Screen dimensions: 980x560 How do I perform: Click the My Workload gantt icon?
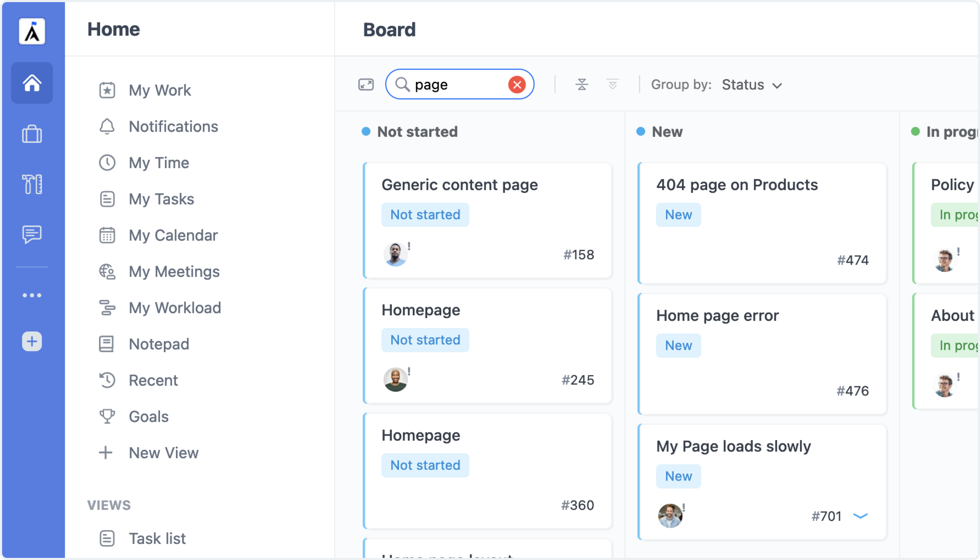(x=107, y=308)
